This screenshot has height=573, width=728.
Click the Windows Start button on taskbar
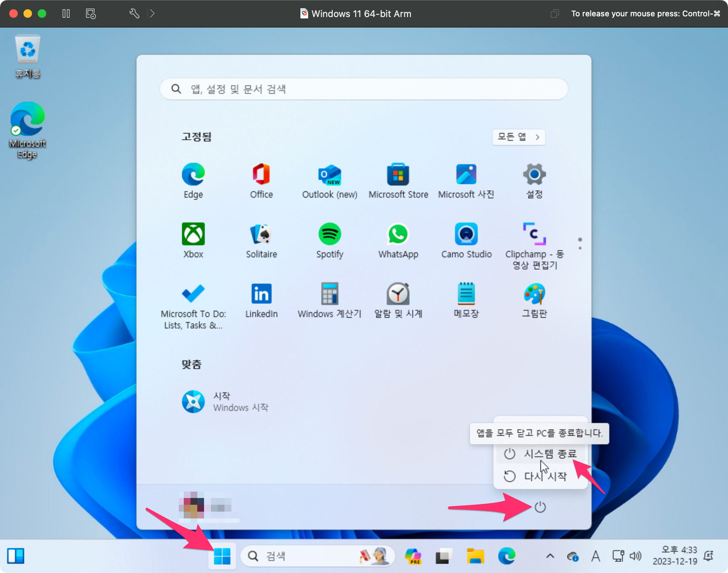[222, 556]
